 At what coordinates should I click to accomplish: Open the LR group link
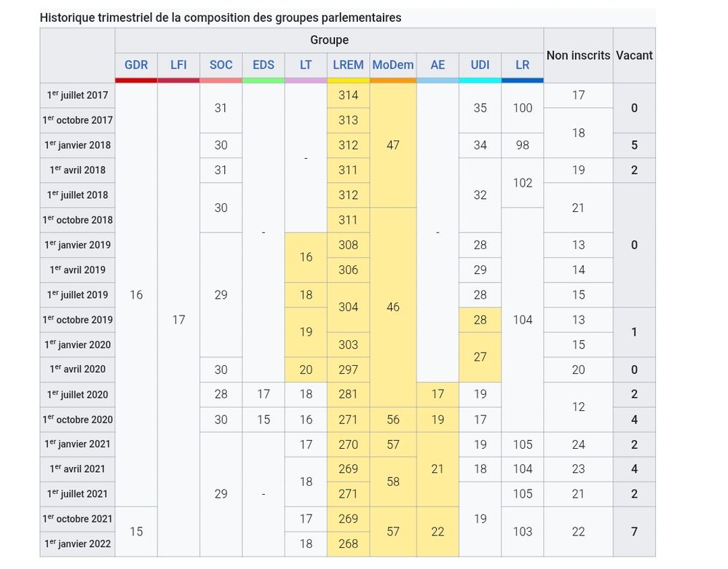coord(522,65)
